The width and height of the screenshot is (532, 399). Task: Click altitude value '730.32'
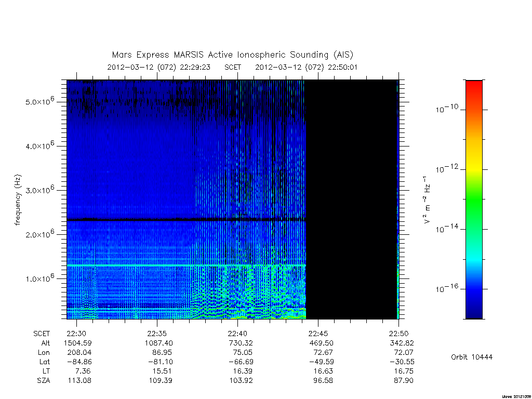241,343
